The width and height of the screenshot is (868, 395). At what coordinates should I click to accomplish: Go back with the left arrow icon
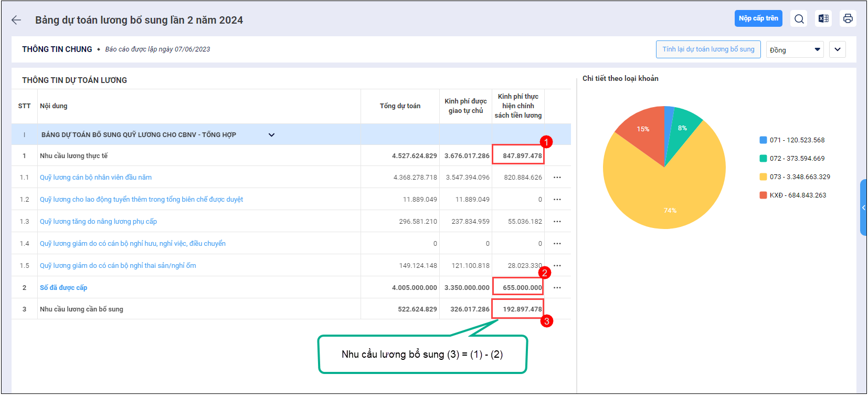click(16, 20)
